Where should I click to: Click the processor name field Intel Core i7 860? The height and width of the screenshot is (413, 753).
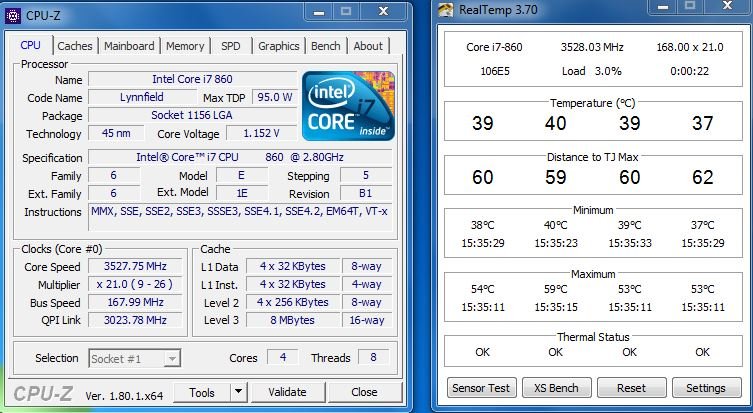[x=193, y=79]
